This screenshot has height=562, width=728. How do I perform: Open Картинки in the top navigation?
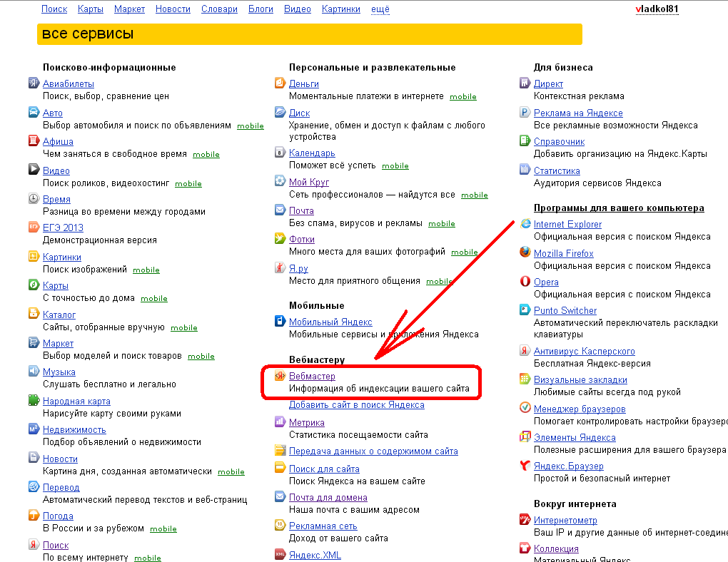click(340, 9)
